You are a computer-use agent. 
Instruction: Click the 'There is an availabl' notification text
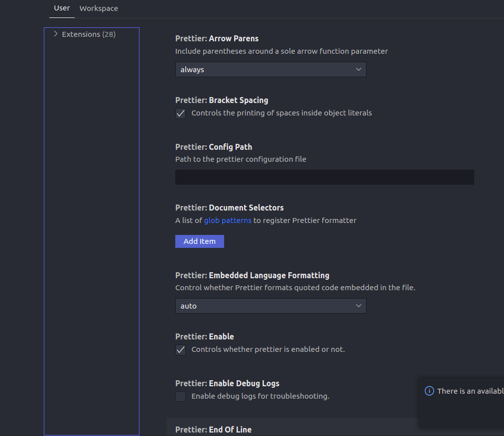pyautogui.click(x=471, y=391)
